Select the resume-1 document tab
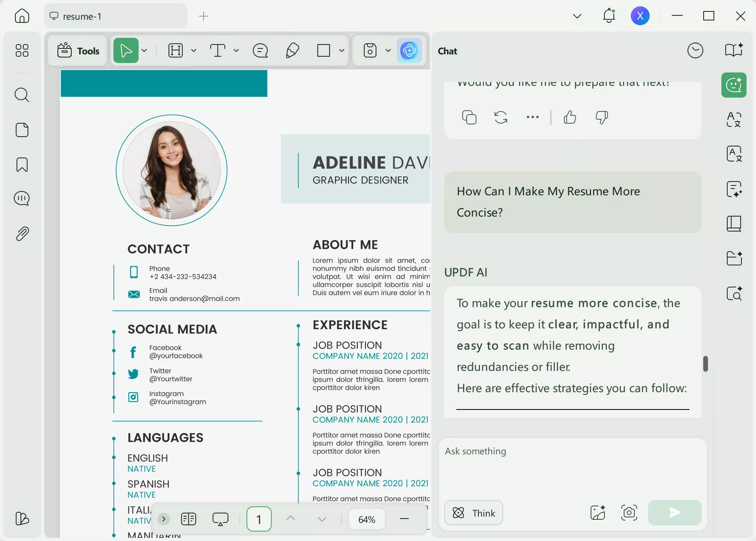Image resolution: width=756 pixels, height=541 pixels. (x=115, y=16)
